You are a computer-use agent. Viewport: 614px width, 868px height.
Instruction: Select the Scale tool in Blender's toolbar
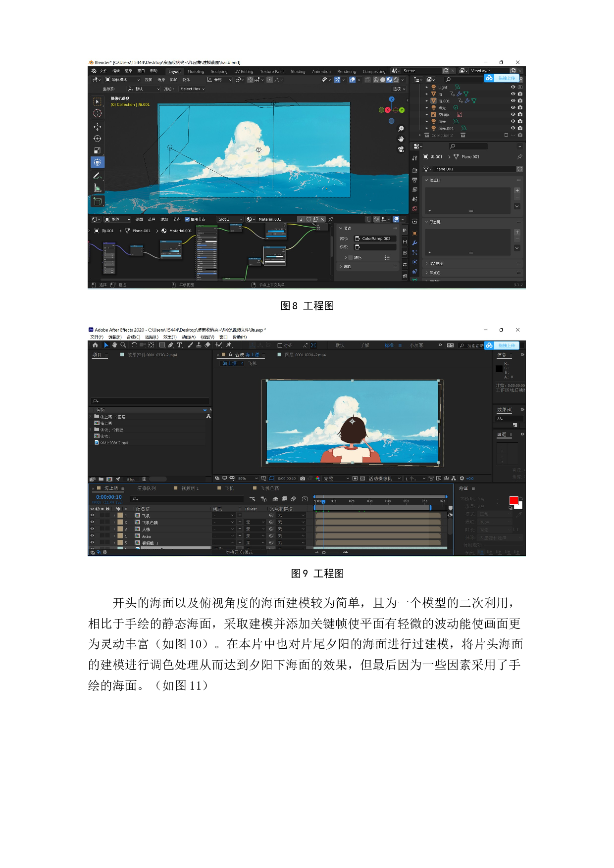(x=97, y=150)
